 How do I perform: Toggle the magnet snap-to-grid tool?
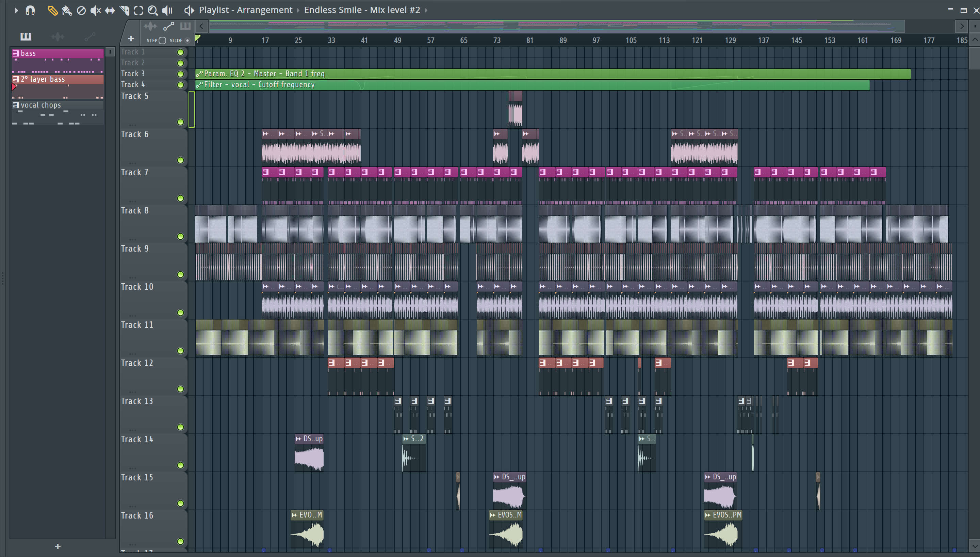(x=30, y=10)
